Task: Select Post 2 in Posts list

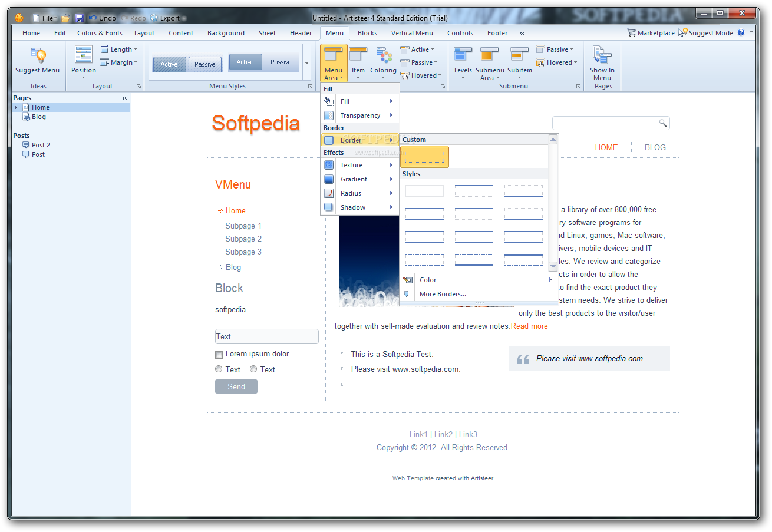Action: pyautogui.click(x=41, y=145)
